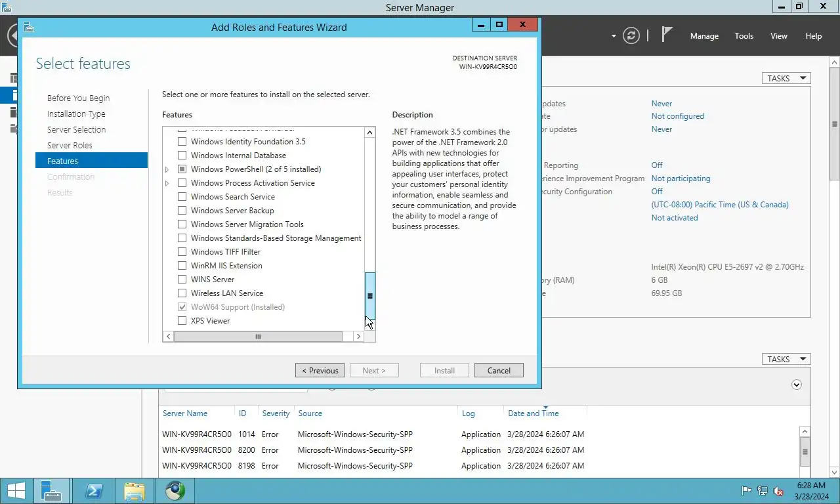
Task: Click the Server Manager title bar icon
Action: (x=6, y=7)
